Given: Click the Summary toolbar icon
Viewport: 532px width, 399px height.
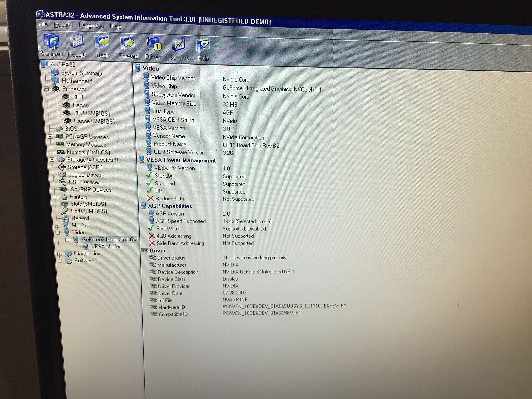Looking at the screenshot, I should click(x=52, y=42).
